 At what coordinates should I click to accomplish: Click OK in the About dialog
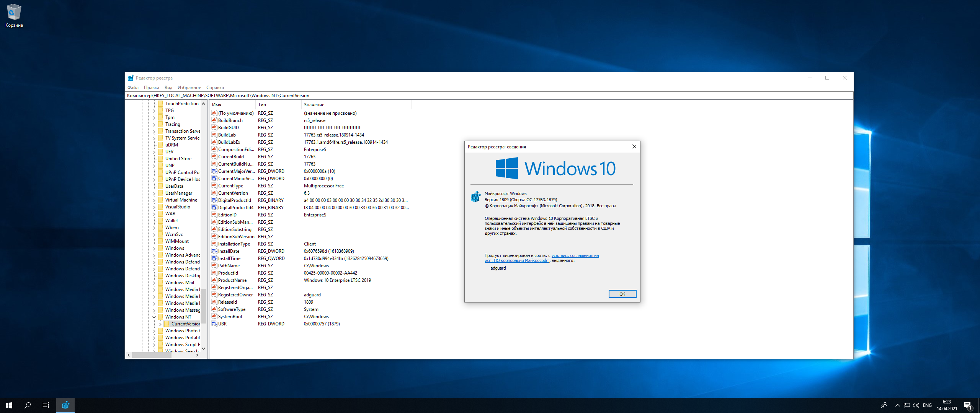[x=622, y=294]
